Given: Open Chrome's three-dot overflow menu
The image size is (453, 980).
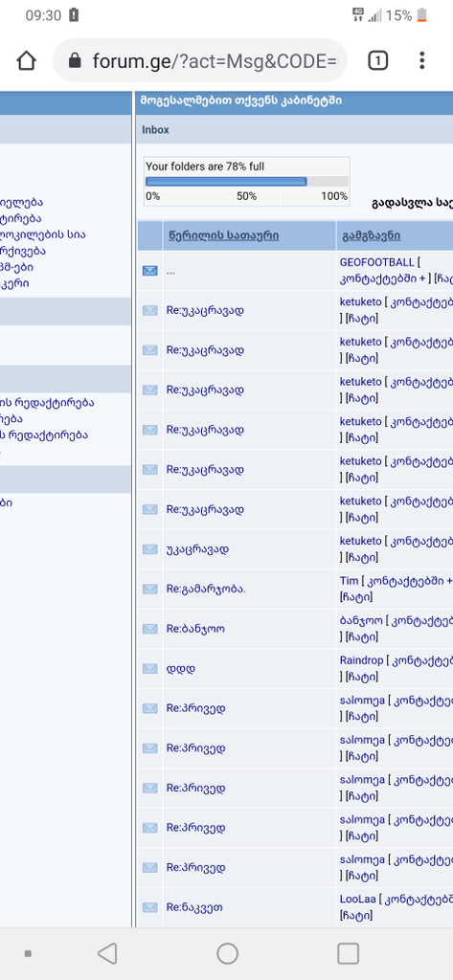Looking at the screenshot, I should click(422, 60).
